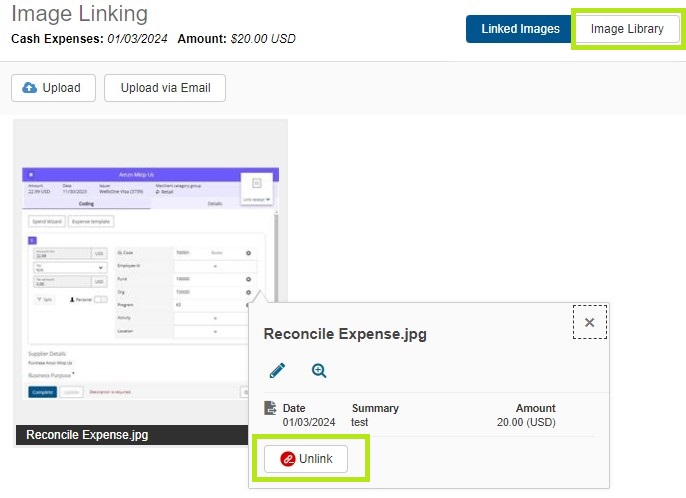Click the cloud upload icon

point(29,88)
